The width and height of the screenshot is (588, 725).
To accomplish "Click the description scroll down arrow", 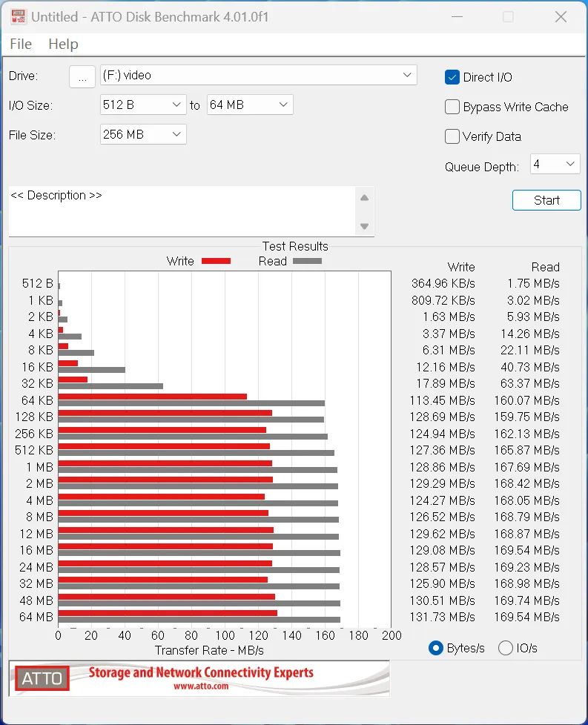I will [x=365, y=226].
